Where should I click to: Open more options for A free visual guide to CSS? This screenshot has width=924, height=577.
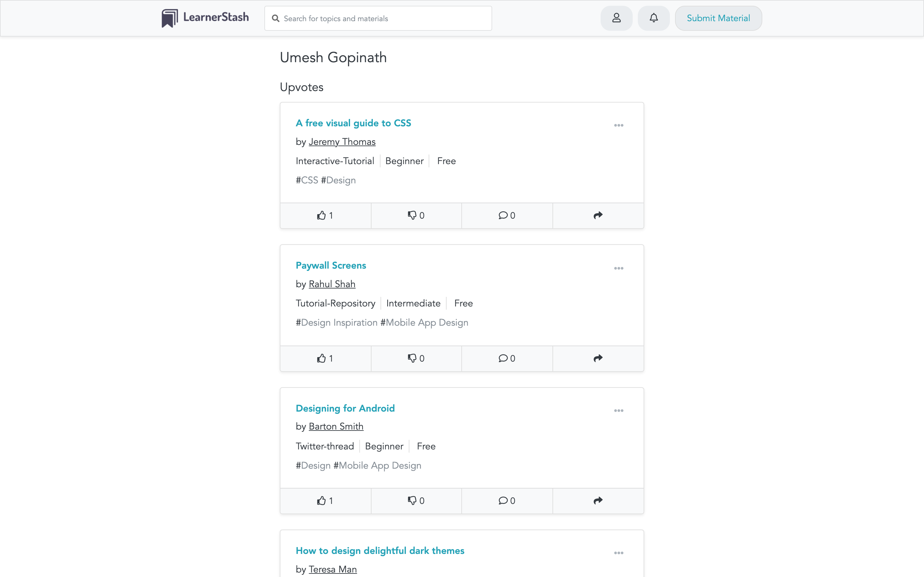(619, 126)
